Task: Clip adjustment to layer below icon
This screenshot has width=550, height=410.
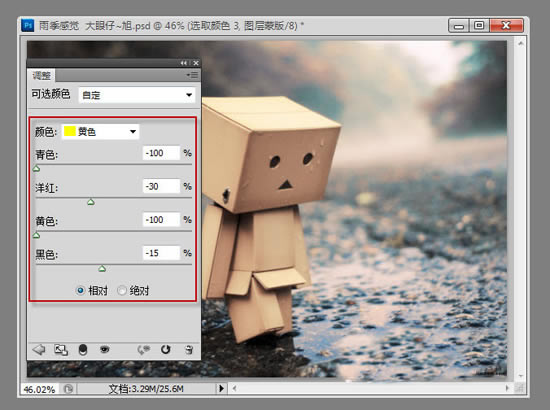Action: [x=83, y=350]
